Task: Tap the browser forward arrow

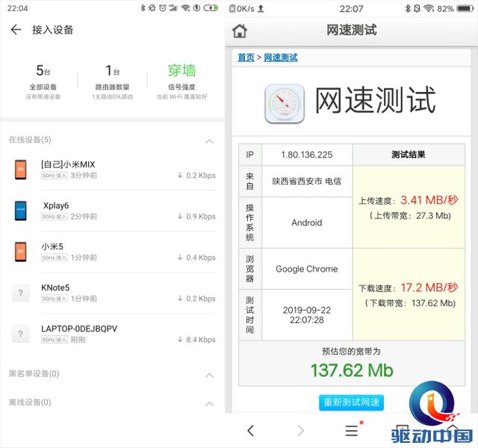Action: (300, 431)
